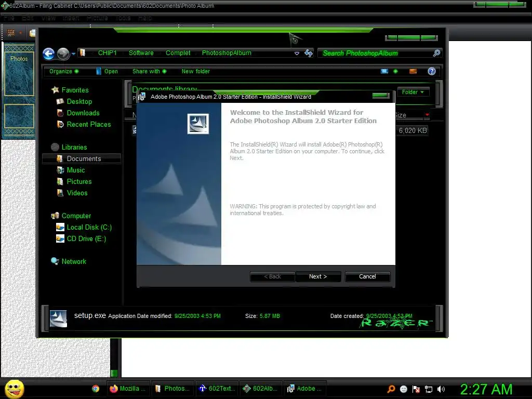The height and width of the screenshot is (399, 532).
Task: Select CHIP1 in the address breadcrumb
Action: click(107, 53)
